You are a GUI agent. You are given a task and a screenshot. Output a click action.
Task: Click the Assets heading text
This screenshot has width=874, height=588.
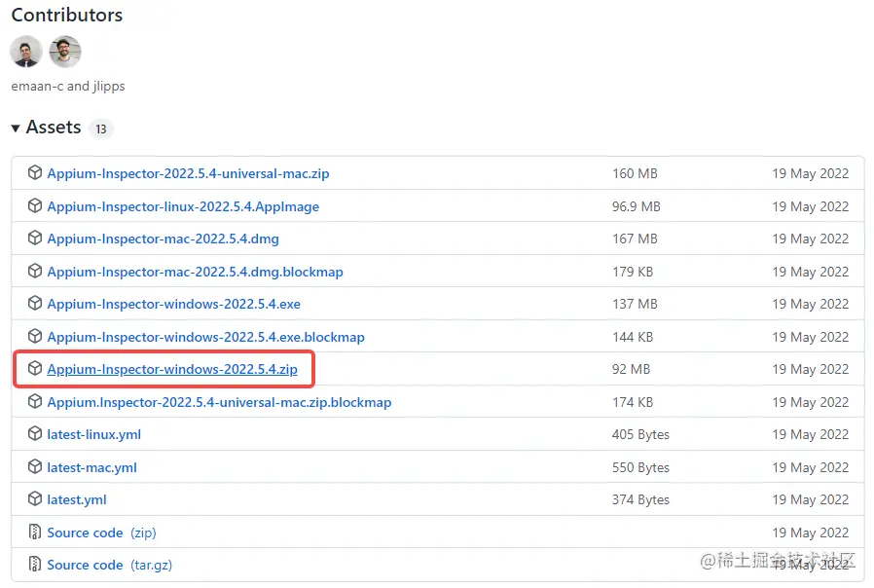(x=54, y=128)
